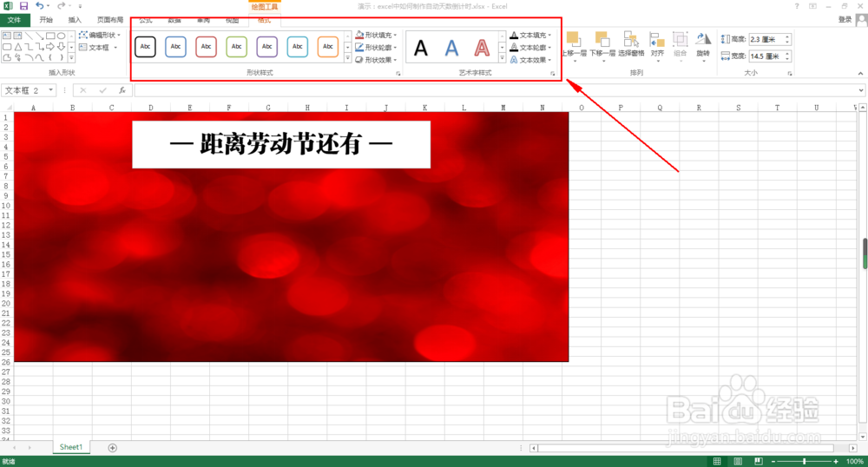868x467 pixels.
Task: Open Quick Access Toolbar customize arrow
Action: (x=80, y=7)
